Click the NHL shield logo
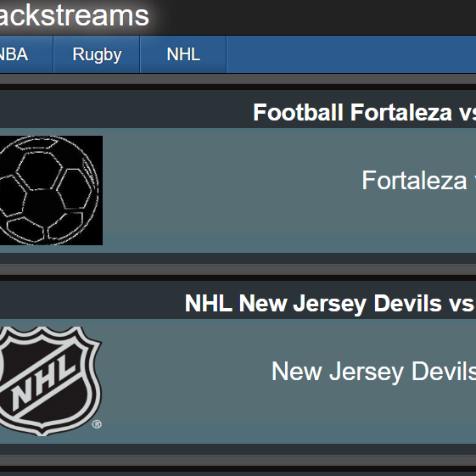 click(50, 381)
